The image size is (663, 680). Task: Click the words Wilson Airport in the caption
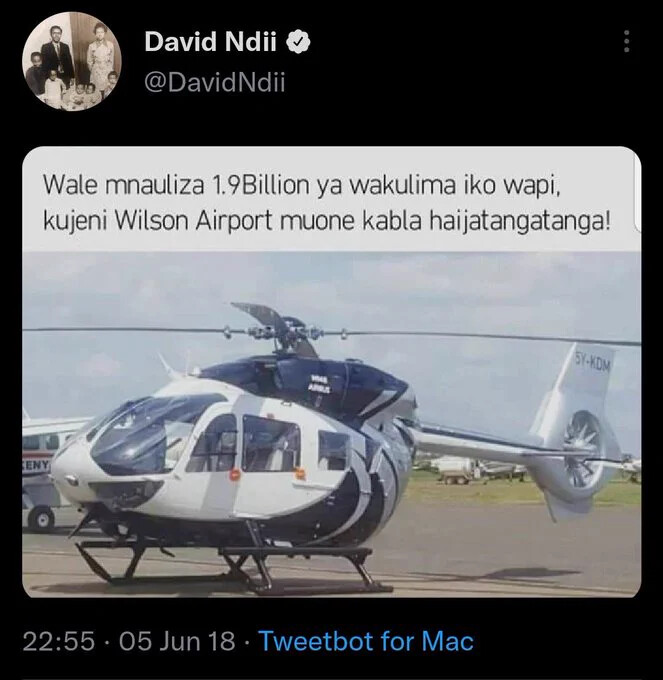click(x=193, y=221)
